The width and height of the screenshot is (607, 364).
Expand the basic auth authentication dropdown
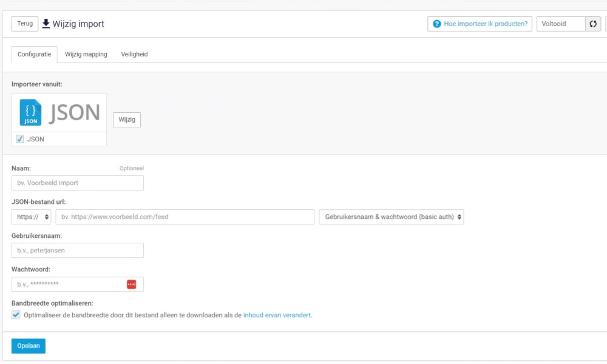tap(391, 217)
